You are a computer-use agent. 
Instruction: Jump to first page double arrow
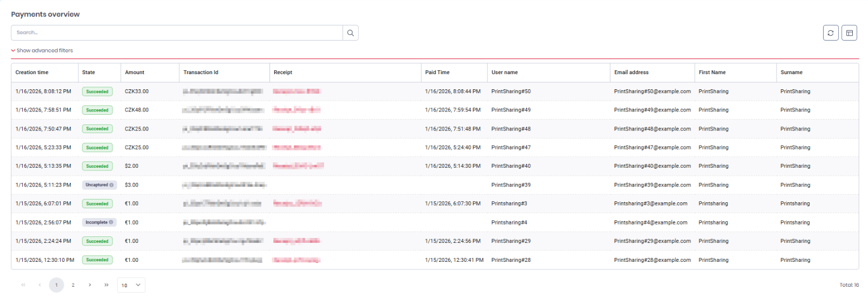[x=23, y=285]
